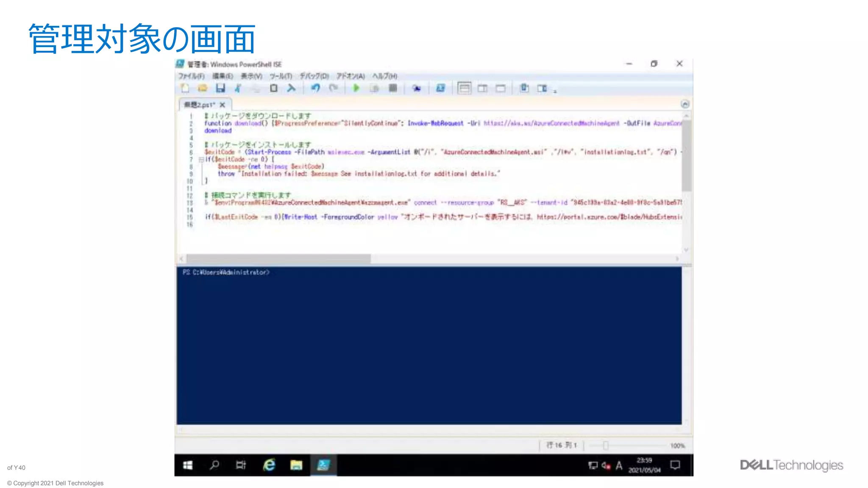This screenshot has height=488, width=868.
Task: Open the network icon in the system tray
Action: (593, 466)
